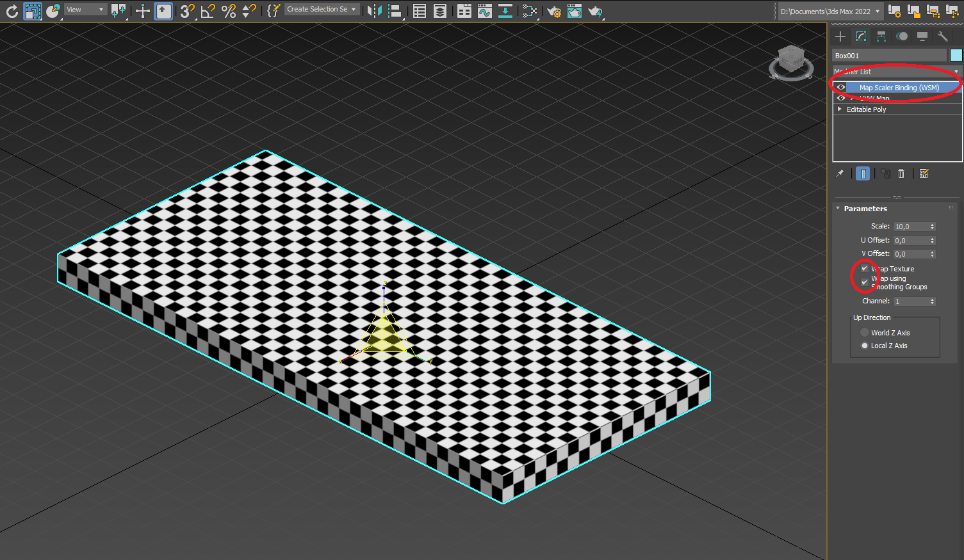Switch to the Motion panel tab
Screen dimensions: 964x560
[x=902, y=36]
